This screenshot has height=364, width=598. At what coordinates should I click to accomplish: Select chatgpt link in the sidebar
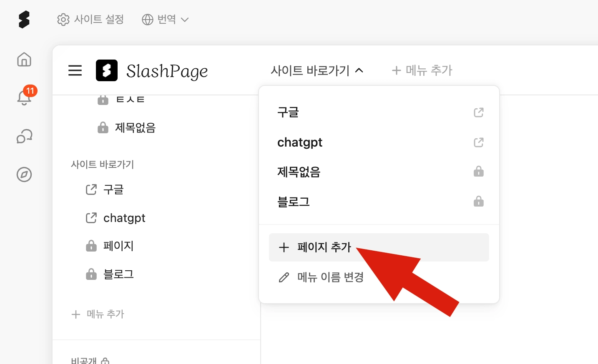pos(124,218)
